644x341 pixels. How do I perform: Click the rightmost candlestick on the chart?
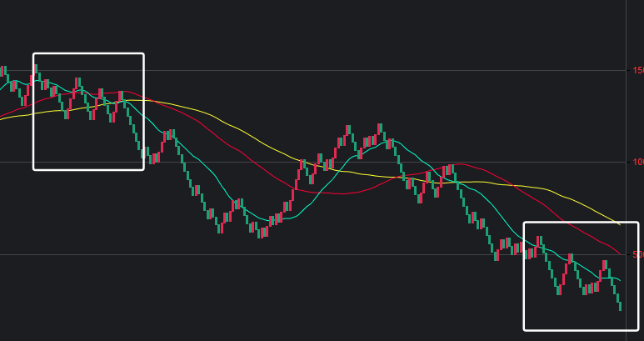620,305
